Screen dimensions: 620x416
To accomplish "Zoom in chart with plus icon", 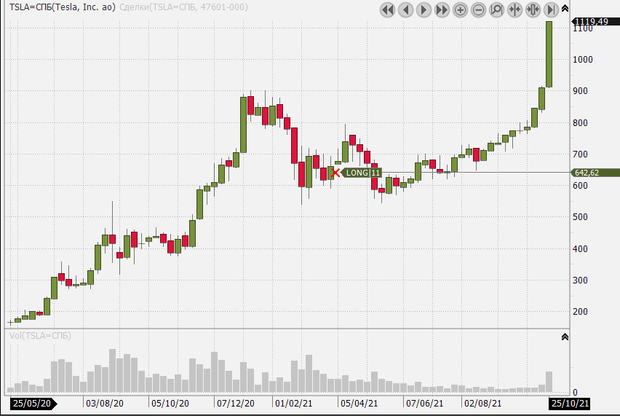I will coord(460,10).
